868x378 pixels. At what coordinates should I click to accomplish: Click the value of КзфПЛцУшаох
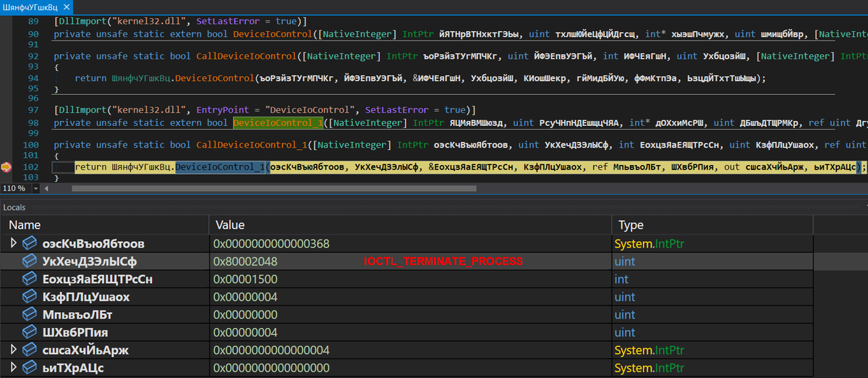point(245,297)
